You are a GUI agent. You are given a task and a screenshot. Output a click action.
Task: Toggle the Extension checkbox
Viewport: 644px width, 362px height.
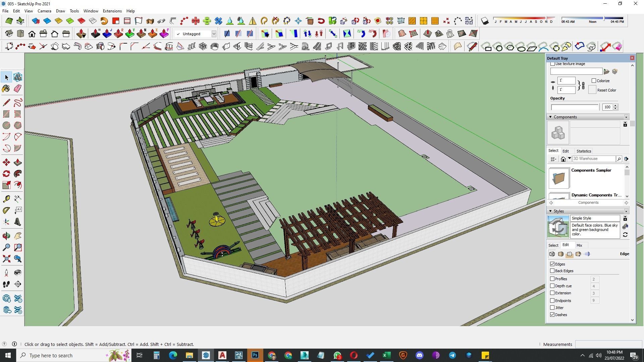coord(552,293)
